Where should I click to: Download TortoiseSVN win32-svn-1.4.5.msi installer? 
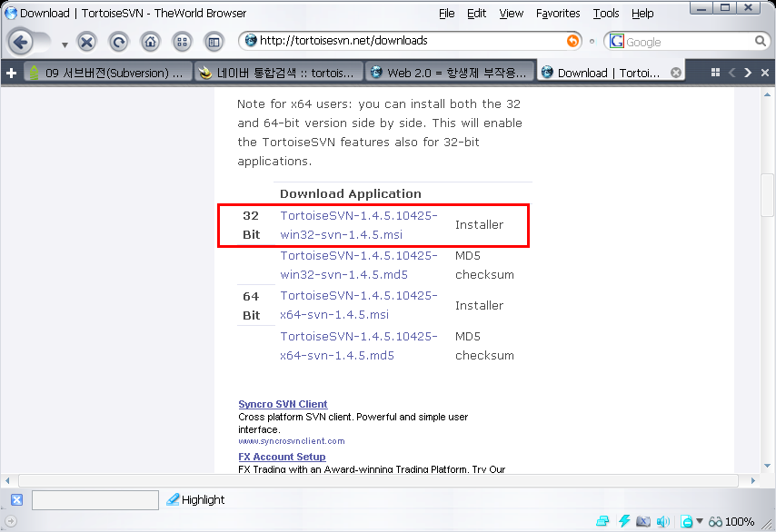tap(359, 225)
